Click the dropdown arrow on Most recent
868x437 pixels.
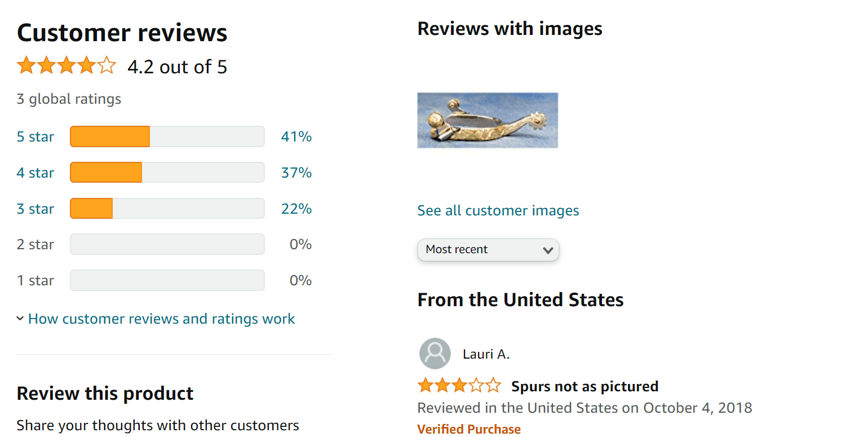point(547,250)
